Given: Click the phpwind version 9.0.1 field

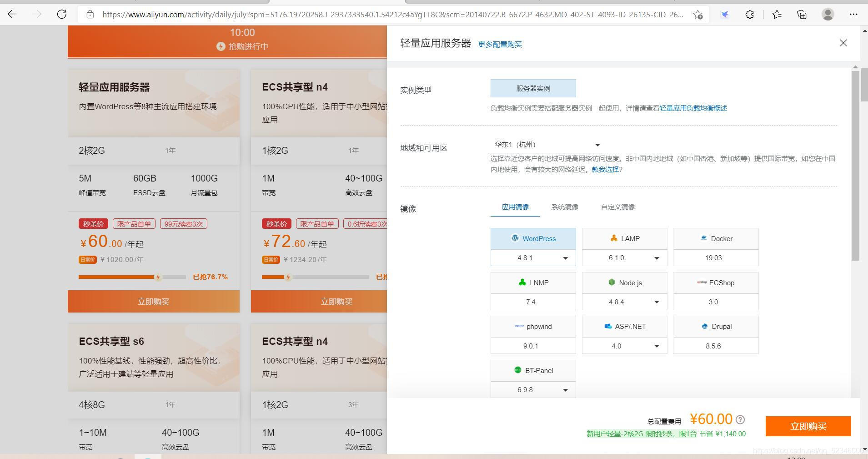Looking at the screenshot, I should 533,346.
